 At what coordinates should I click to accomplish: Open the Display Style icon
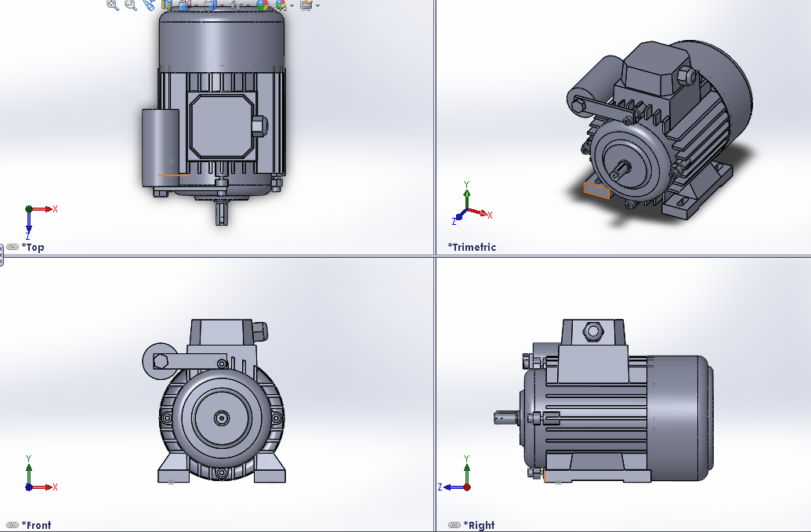[x=211, y=5]
